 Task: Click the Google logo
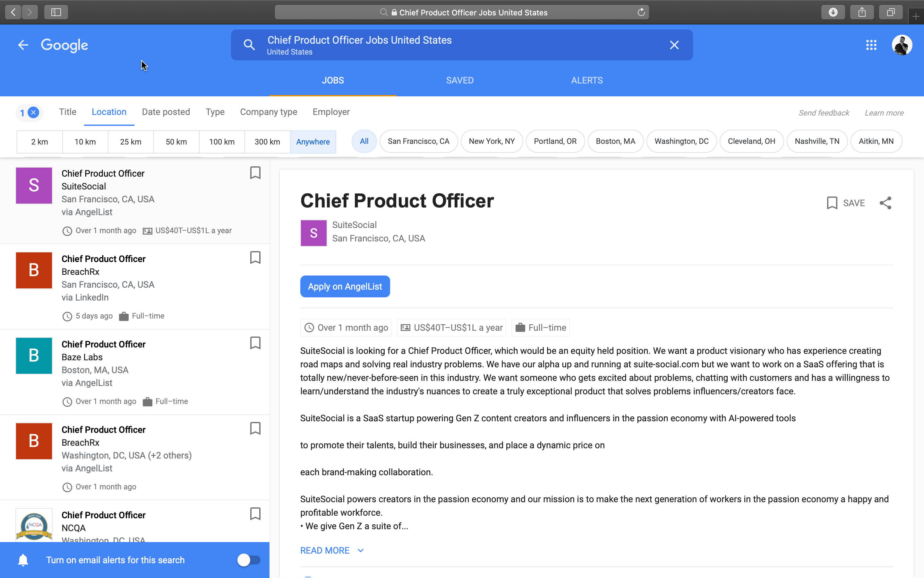(x=64, y=45)
